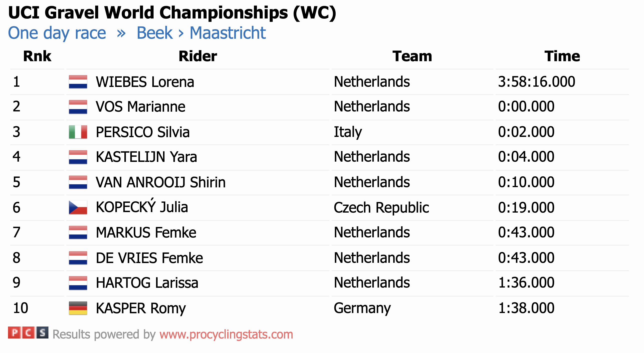Click the flag next to KASTELIJN Yara
This screenshot has width=644, height=353.
pos(78,157)
